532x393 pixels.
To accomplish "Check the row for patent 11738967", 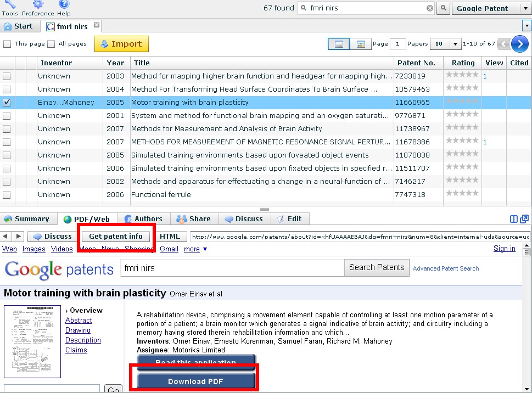I will pyautogui.click(x=7, y=129).
